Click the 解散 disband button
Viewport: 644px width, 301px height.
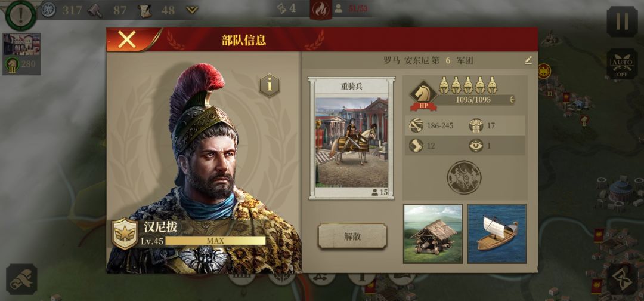tap(352, 236)
